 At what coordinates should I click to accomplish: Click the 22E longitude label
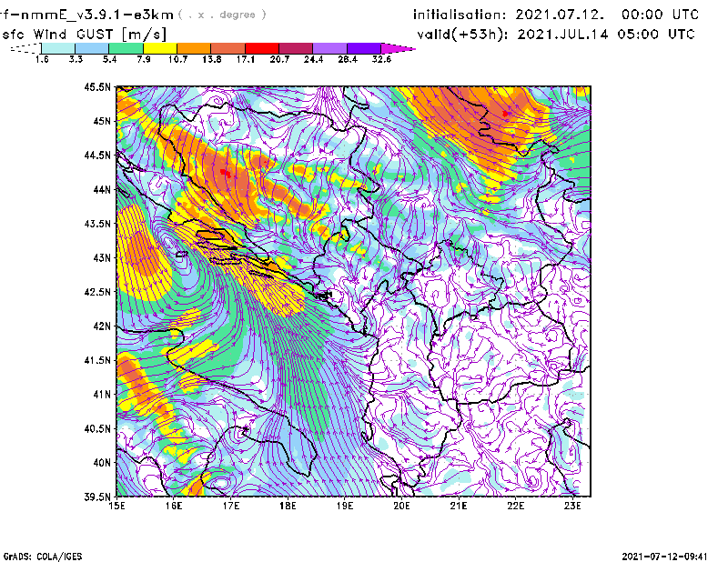(515, 506)
